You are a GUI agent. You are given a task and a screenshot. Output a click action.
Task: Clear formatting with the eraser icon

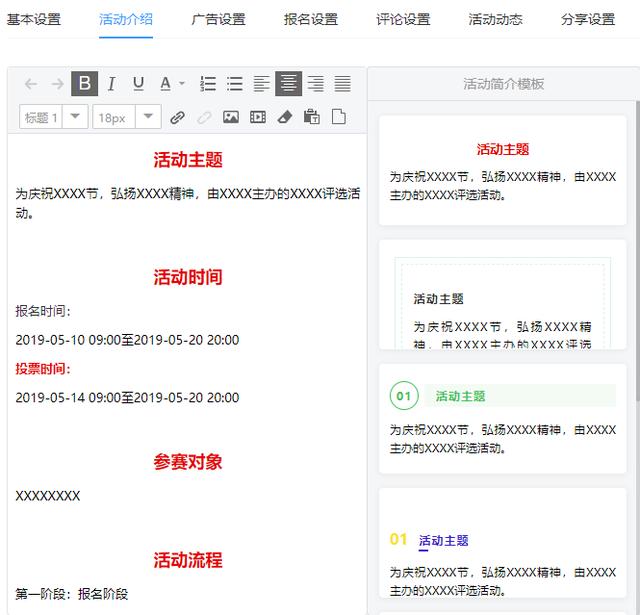(x=284, y=117)
